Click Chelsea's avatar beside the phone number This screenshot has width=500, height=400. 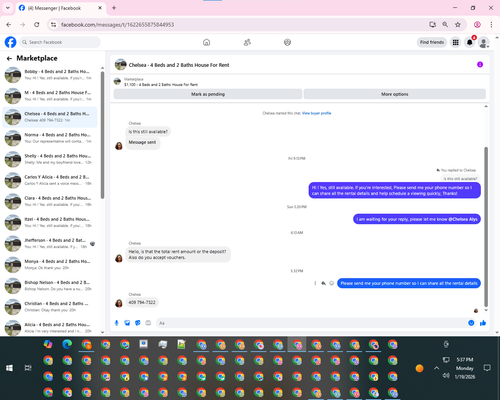coord(119,303)
